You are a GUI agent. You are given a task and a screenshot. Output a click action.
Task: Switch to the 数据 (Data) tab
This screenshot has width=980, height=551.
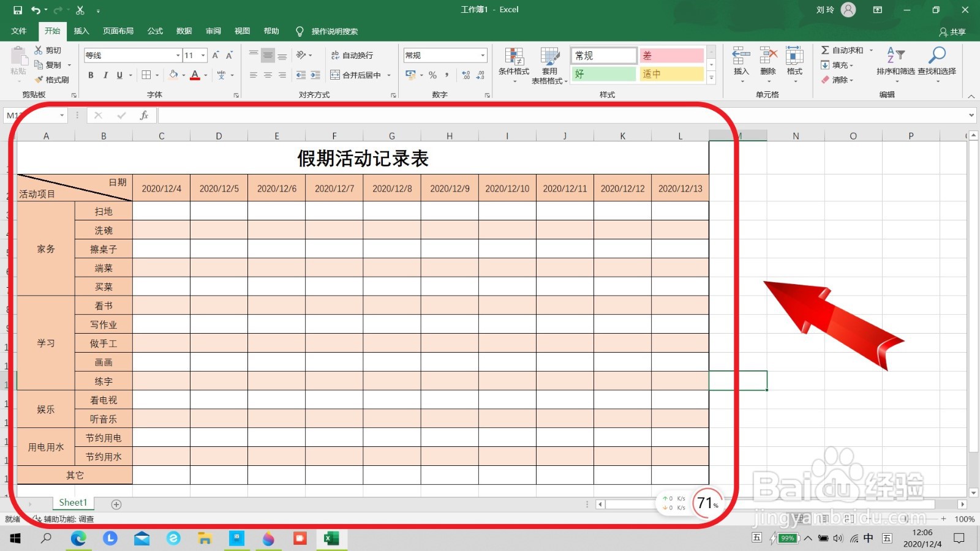(x=184, y=31)
